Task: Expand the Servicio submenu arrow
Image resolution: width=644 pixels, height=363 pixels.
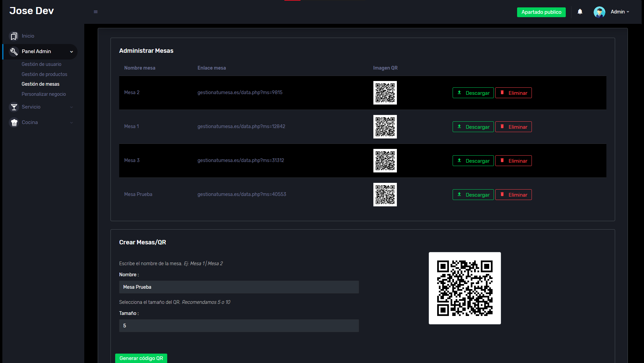Action: 72,107
